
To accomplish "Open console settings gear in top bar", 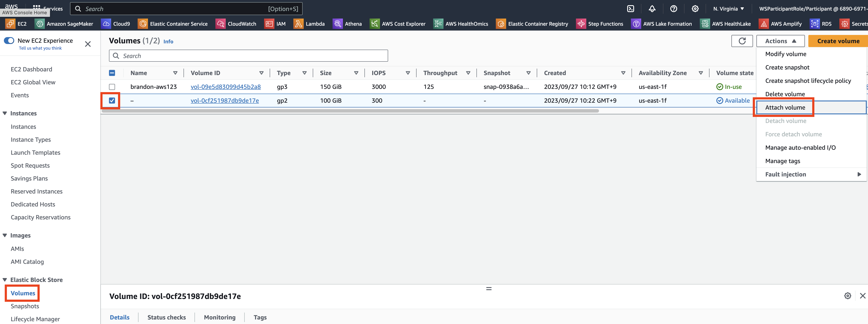I will click(x=695, y=9).
